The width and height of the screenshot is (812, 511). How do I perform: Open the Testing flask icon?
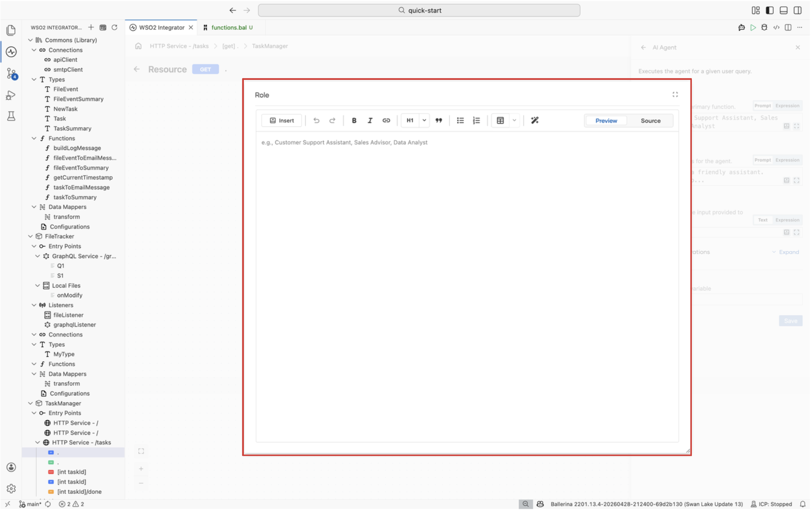tap(11, 116)
